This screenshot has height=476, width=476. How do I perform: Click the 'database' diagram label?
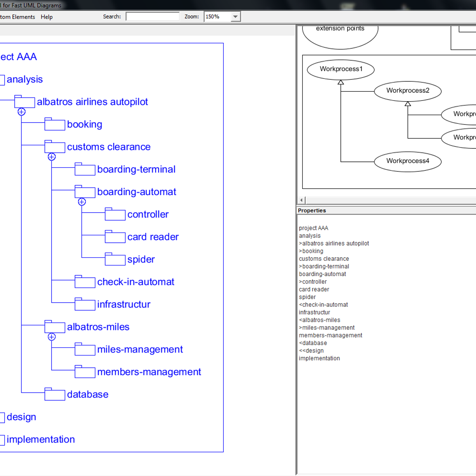point(88,394)
